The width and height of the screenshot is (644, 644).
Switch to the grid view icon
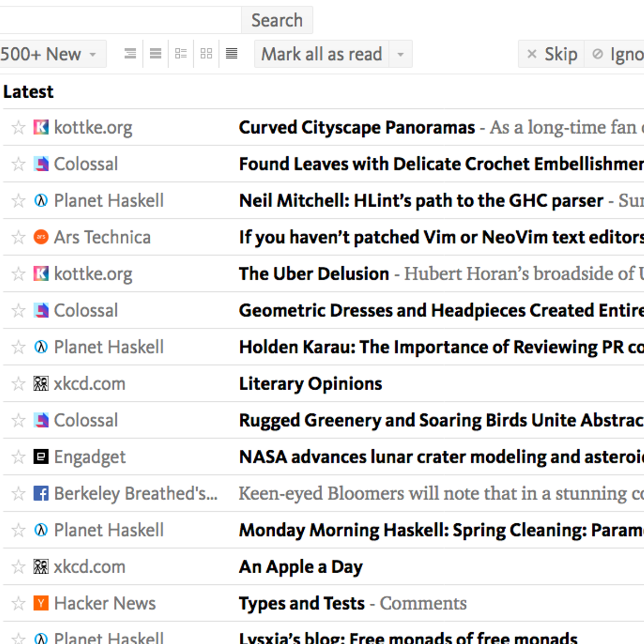coord(206,54)
